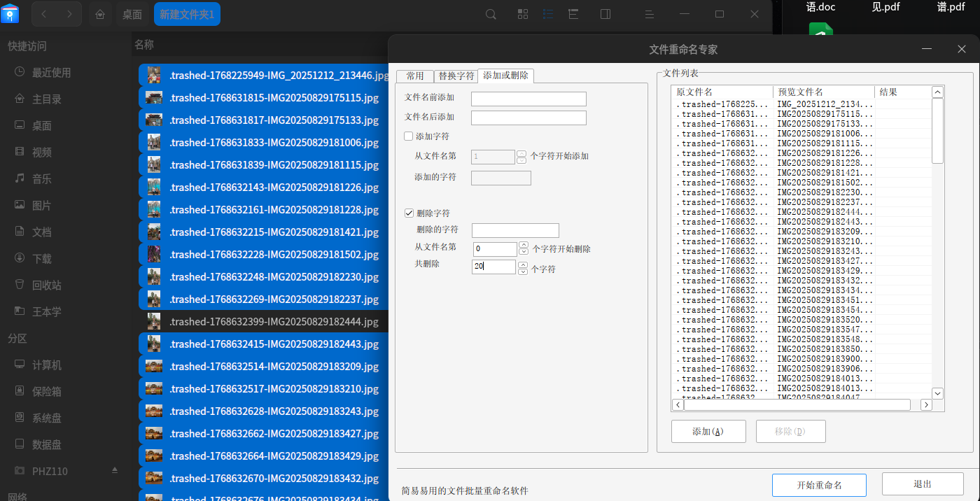Image resolution: width=980 pixels, height=501 pixels.
Task: Open 视频 folder in the sidebar
Action: coord(42,153)
